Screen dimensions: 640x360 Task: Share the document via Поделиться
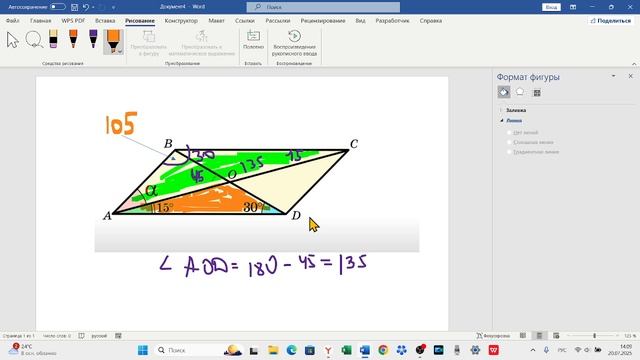(611, 20)
